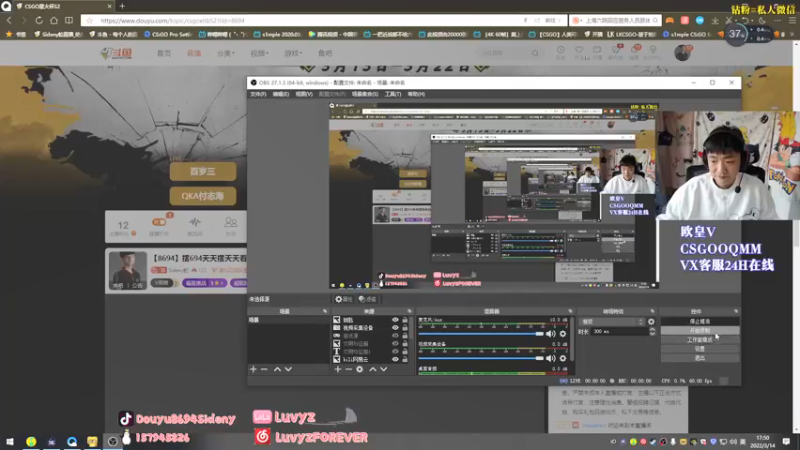Add a new scene with the plus icon

[253, 369]
